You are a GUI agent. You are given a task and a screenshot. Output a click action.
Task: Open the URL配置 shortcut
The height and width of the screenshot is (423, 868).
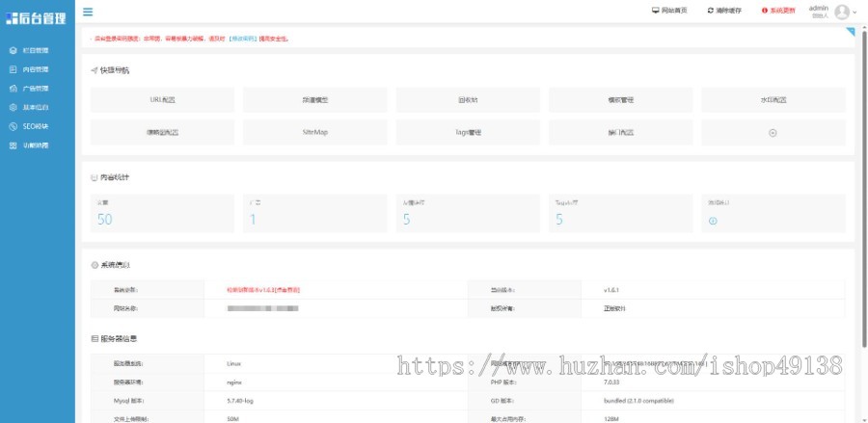tap(162, 100)
